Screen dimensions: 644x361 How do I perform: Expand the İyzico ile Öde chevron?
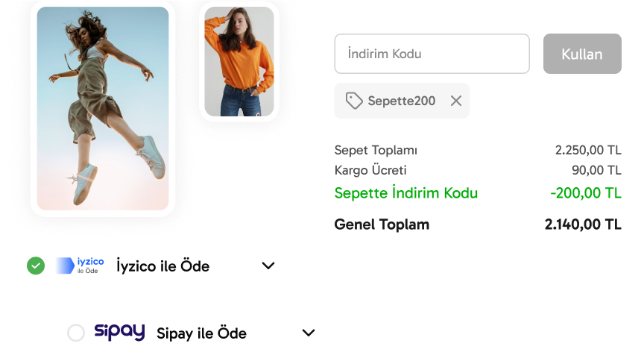click(268, 266)
